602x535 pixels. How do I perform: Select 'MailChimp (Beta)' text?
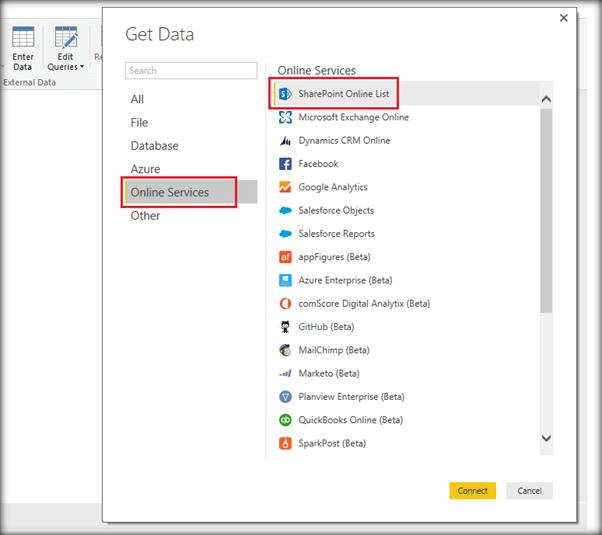click(334, 350)
